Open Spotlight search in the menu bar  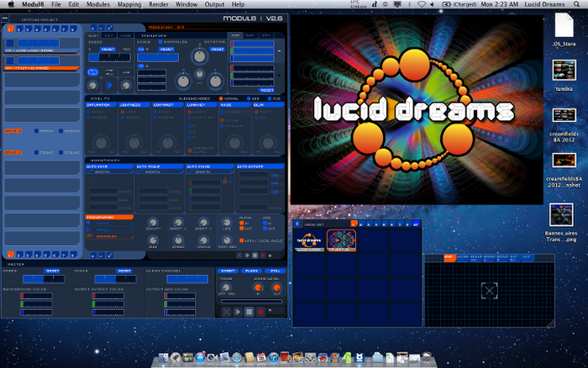[576, 4]
